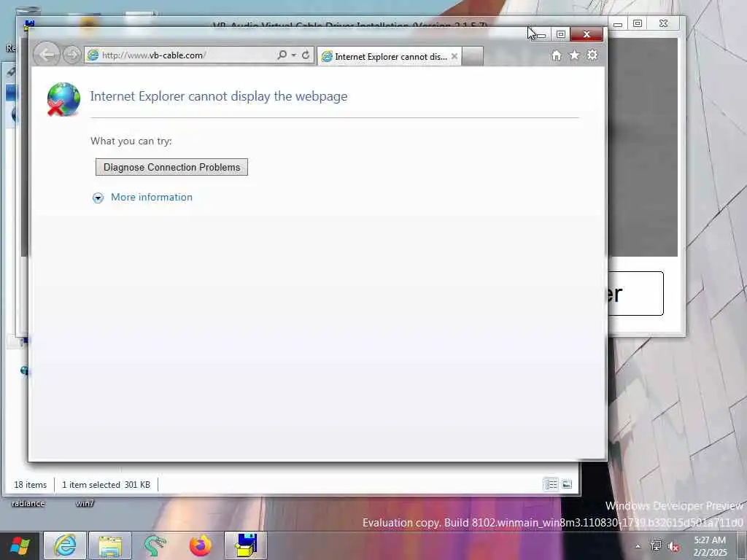Maximize the Internet Explorer window
The height and width of the screenshot is (560, 747).
[561, 34]
